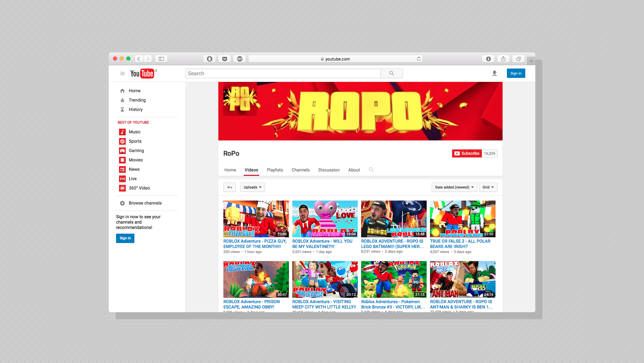Open the Date added (newest) sort dropdown

click(454, 187)
